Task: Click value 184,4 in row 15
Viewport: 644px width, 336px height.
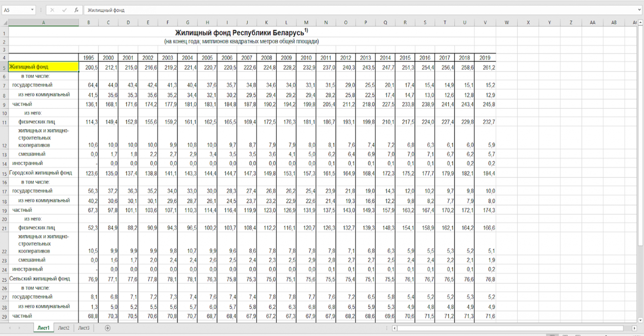Action: pyautogui.click(x=489, y=173)
